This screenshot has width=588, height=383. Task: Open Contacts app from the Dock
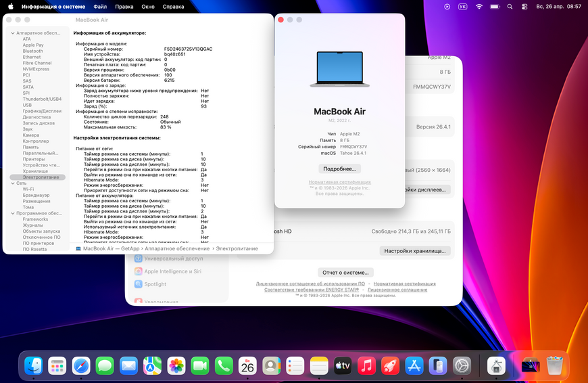click(x=272, y=365)
